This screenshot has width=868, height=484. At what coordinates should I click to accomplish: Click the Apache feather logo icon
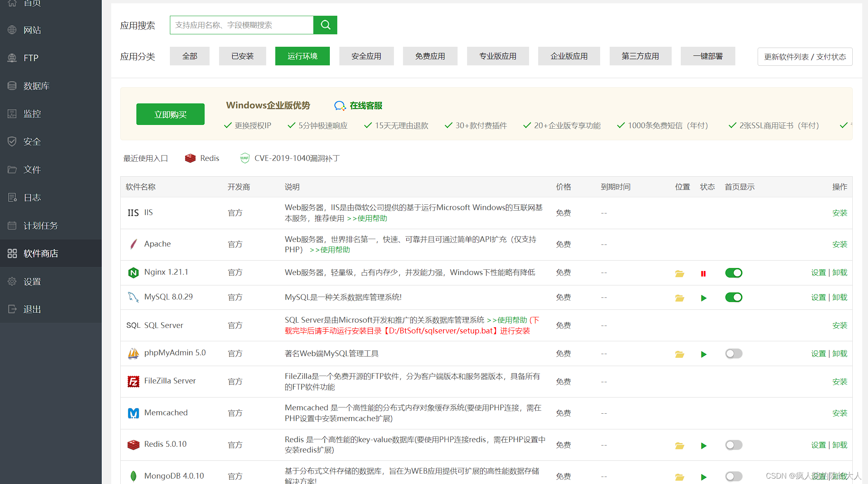point(133,244)
